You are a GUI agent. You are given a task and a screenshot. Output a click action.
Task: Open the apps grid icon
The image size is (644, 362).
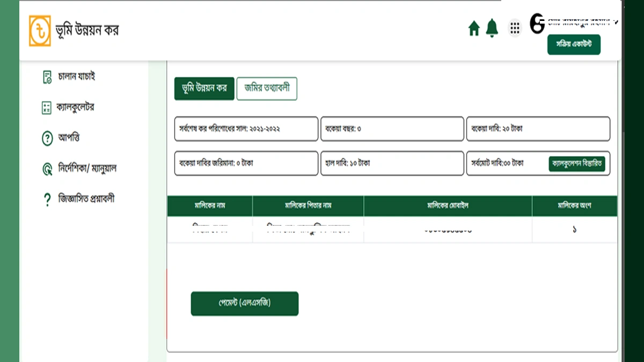(x=515, y=28)
